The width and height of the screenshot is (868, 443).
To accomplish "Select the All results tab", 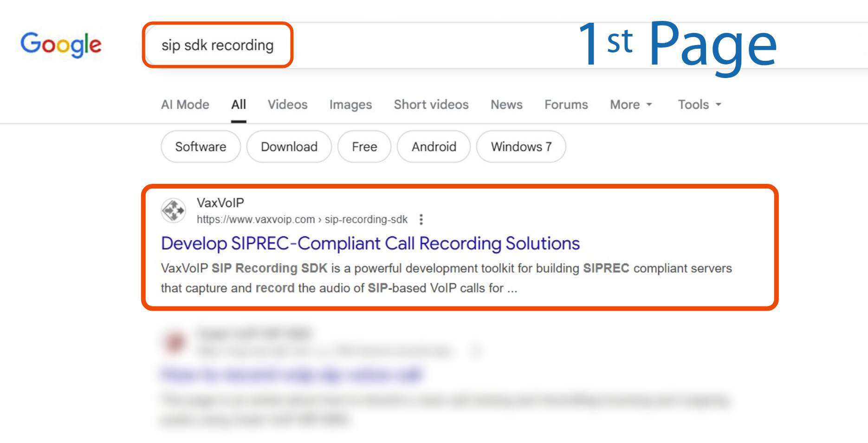I will (x=239, y=104).
